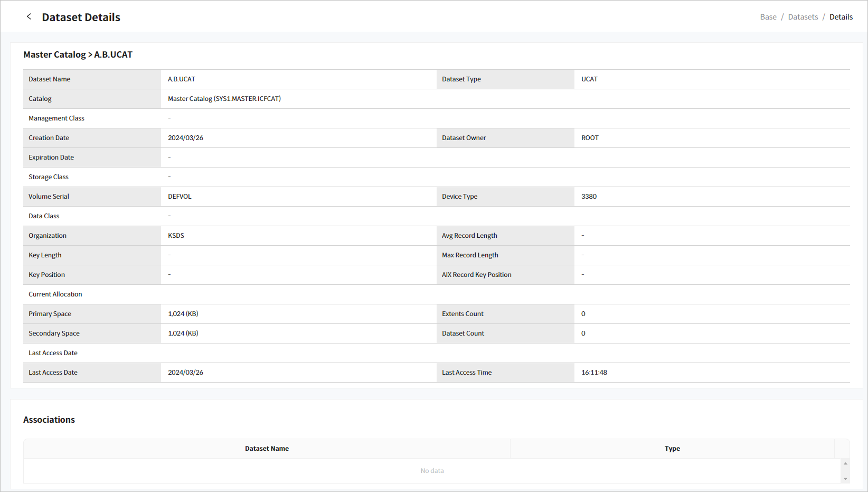
Task: Select the KSDS organization value
Action: (176, 235)
